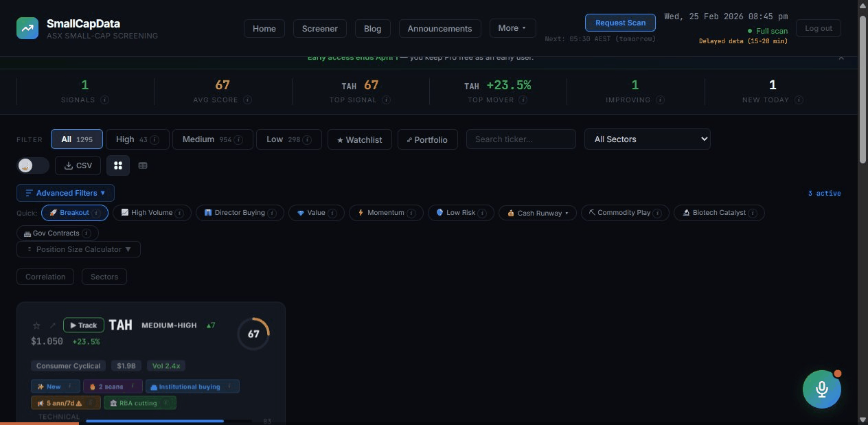Image resolution: width=868 pixels, height=425 pixels.
Task: Click Track on the TAH card
Action: (83, 325)
